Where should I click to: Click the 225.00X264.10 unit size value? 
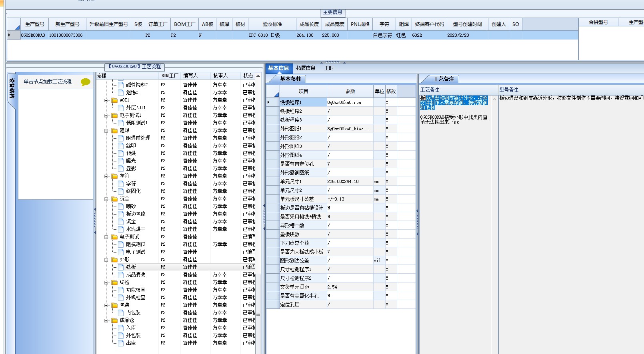coord(350,181)
